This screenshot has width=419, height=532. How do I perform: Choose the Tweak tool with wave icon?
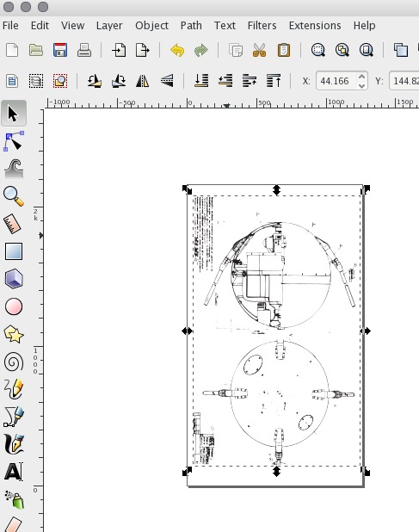coord(14,168)
